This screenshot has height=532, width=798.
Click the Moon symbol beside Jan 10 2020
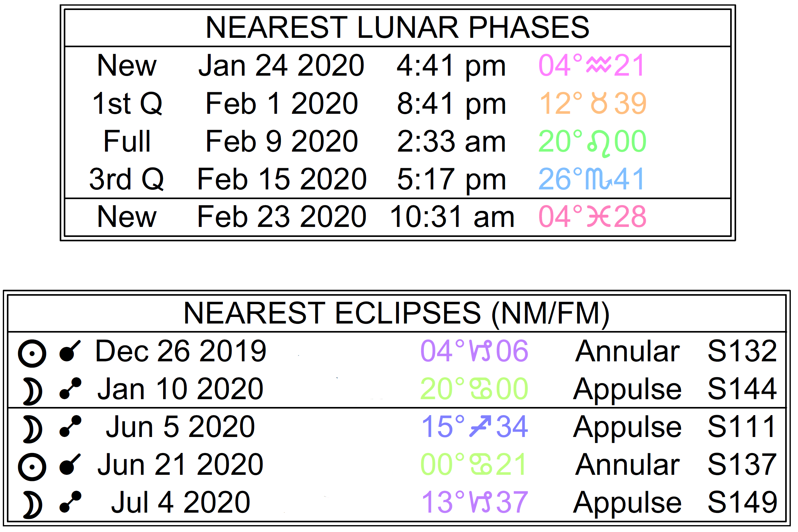pyautogui.click(x=33, y=392)
